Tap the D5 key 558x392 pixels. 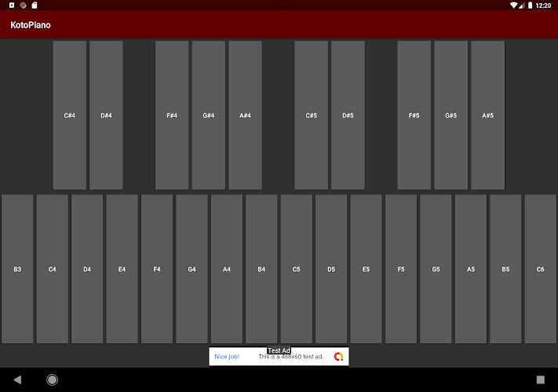coord(331,269)
